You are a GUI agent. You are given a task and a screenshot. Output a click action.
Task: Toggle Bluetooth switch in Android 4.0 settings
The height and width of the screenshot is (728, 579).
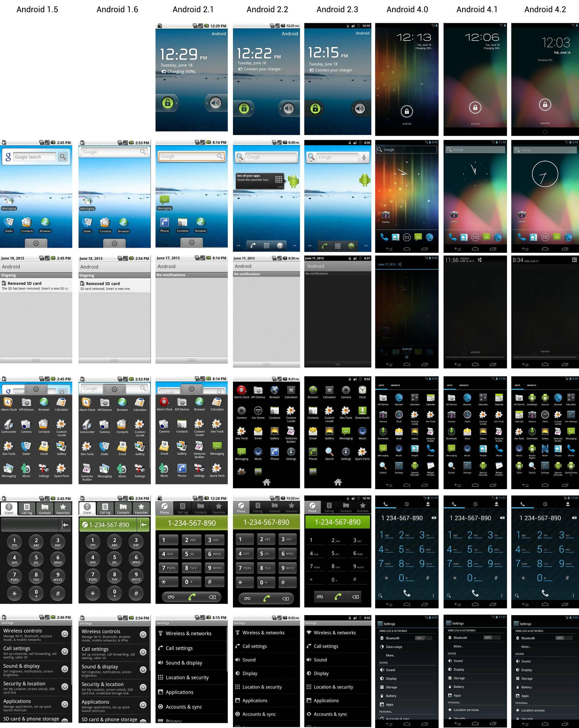(424, 638)
